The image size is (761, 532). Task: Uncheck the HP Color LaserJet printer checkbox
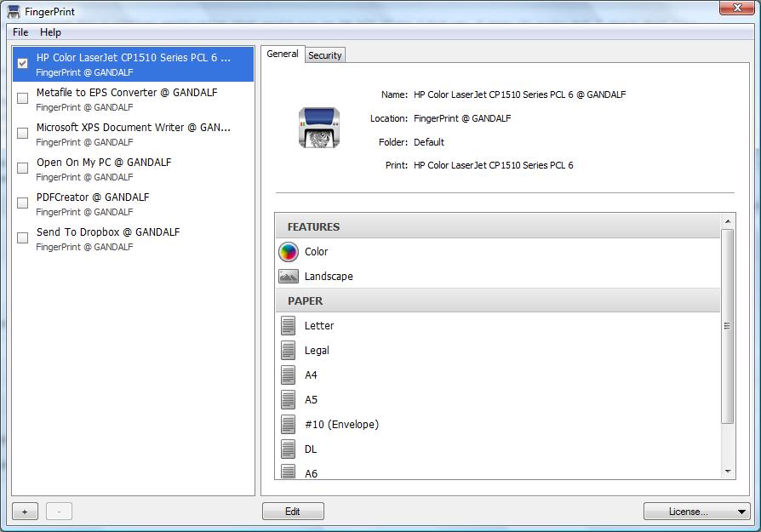click(23, 64)
